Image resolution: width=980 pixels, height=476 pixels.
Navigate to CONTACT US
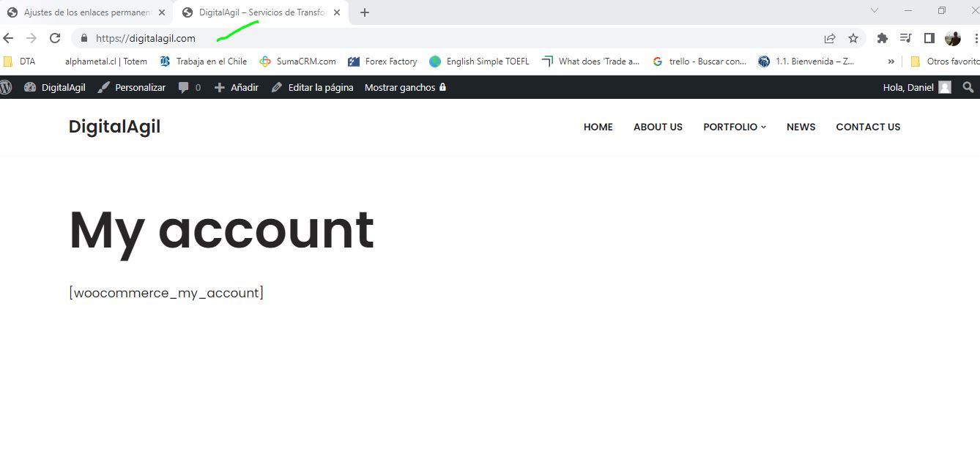click(868, 127)
